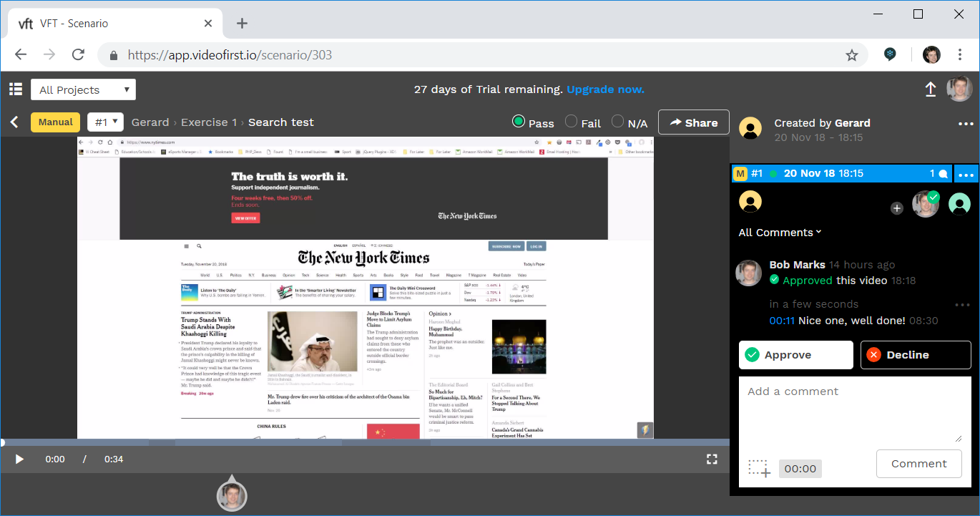
Task: Select the N/A radio button
Action: (617, 122)
